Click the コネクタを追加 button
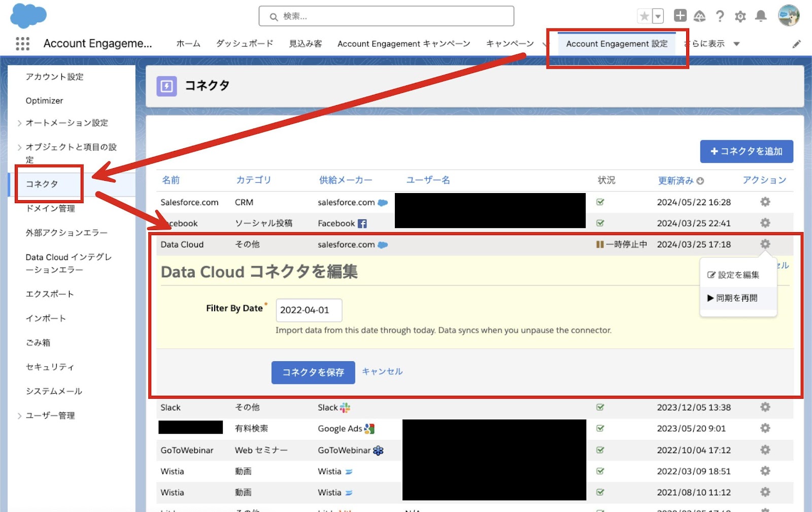Viewport: 812px width, 512px height. (747, 151)
